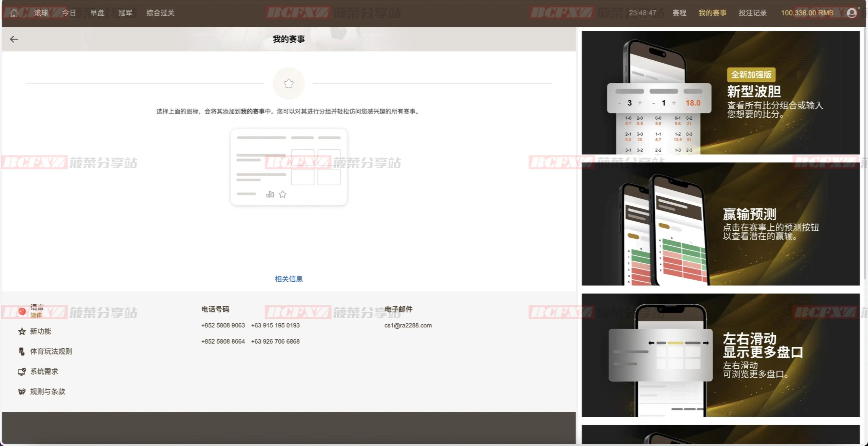This screenshot has width=868, height=446.
Task: Switch to the 今日 tab
Action: [69, 13]
